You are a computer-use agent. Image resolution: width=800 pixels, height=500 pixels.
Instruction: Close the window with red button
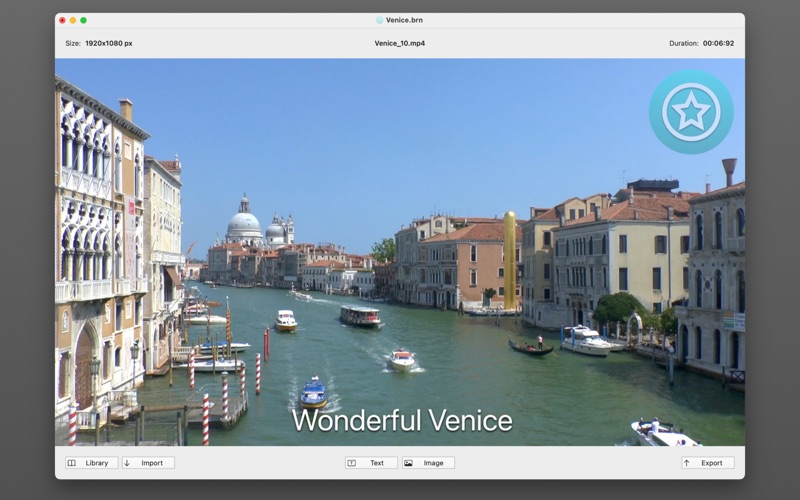[62, 20]
